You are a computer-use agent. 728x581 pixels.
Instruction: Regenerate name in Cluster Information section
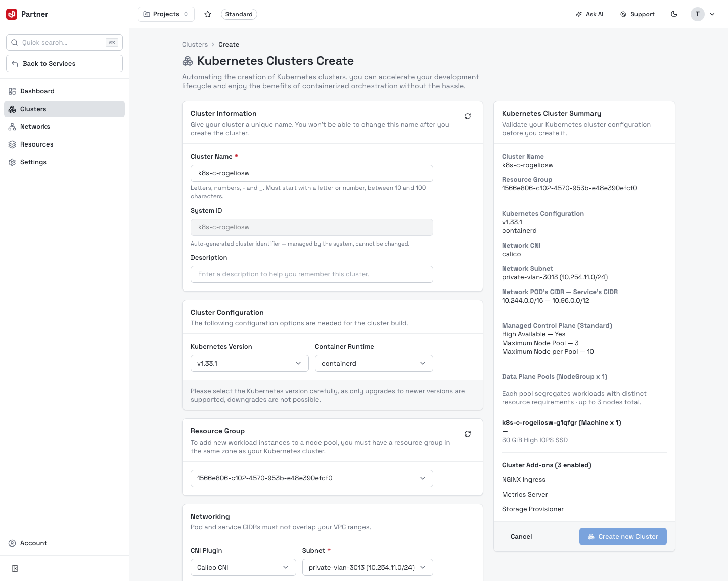[468, 116]
